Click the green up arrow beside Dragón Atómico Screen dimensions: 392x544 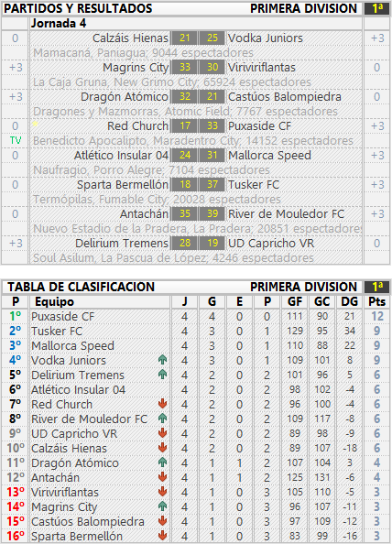click(162, 462)
